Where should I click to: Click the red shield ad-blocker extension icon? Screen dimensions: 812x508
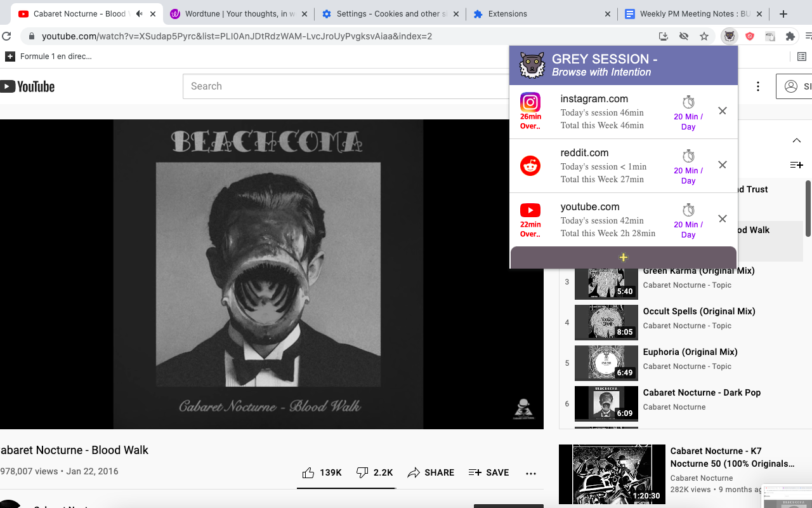click(x=750, y=36)
